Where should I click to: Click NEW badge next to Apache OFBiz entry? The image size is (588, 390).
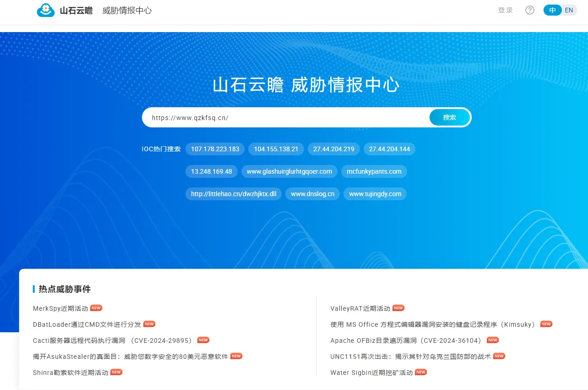(x=493, y=340)
